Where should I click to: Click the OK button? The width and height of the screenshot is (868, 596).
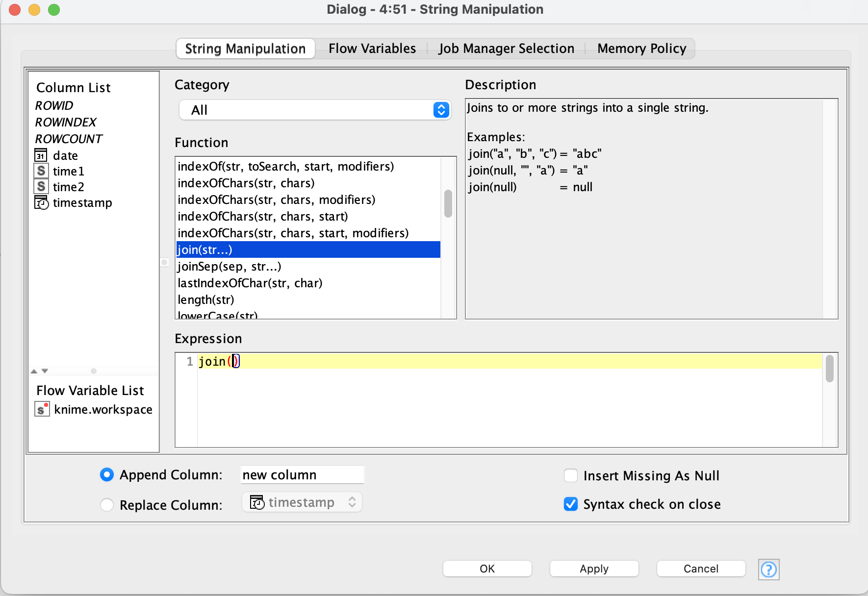(x=487, y=569)
